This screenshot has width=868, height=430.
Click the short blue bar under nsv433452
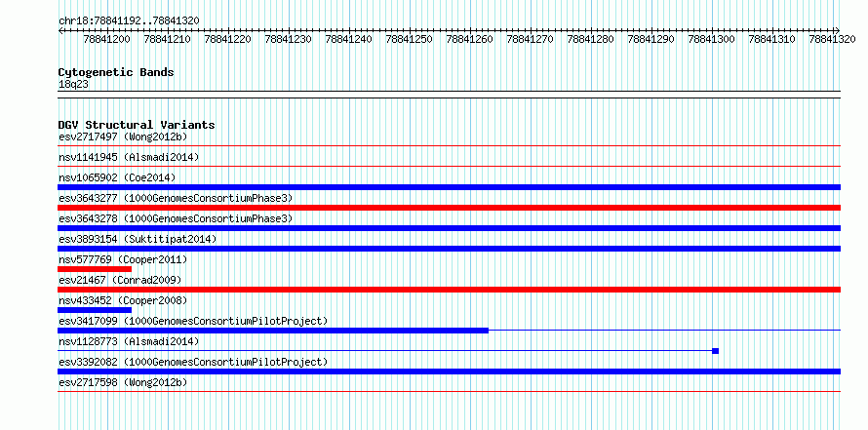[95, 310]
